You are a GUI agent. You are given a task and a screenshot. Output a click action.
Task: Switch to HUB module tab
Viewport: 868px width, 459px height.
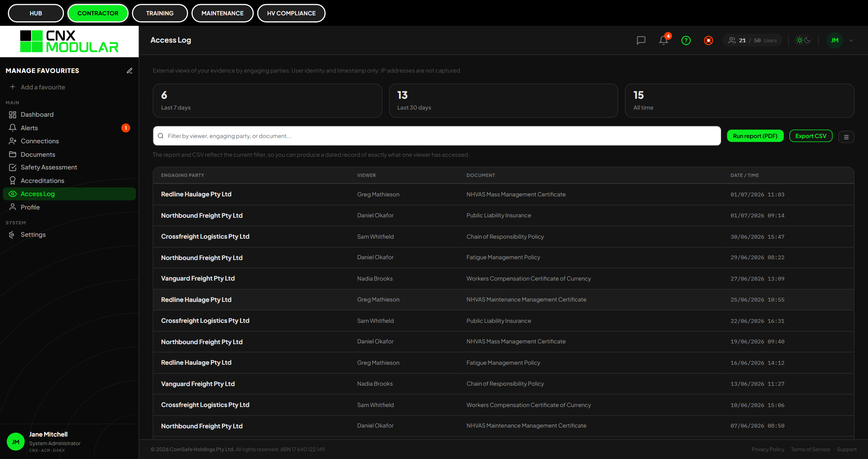36,13
